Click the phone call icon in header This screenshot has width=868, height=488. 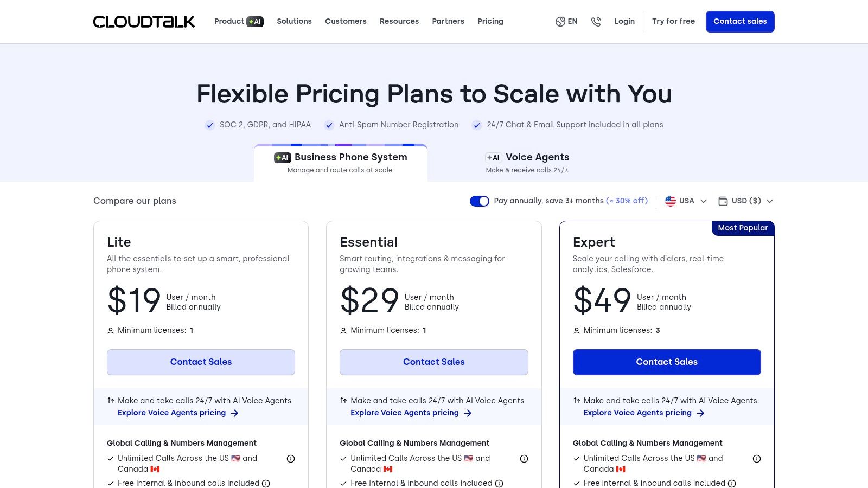click(x=596, y=22)
